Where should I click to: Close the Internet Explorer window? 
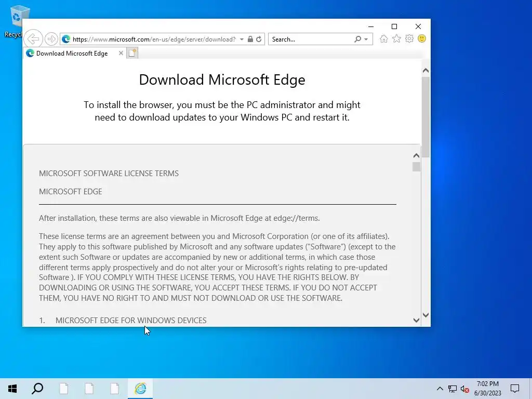point(418,26)
